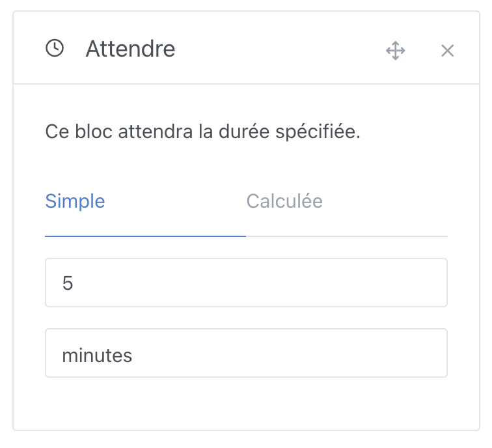492x448 pixels.
Task: Click the blue underline below Simple
Action: coord(145,236)
